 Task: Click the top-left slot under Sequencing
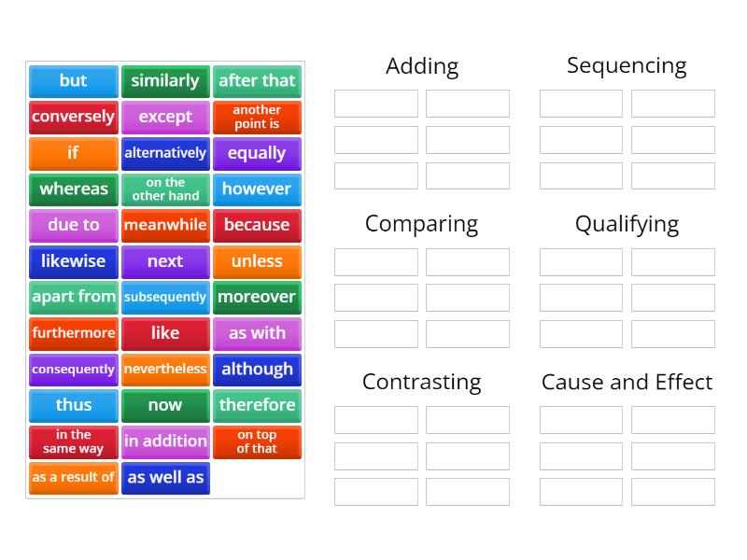point(580,104)
